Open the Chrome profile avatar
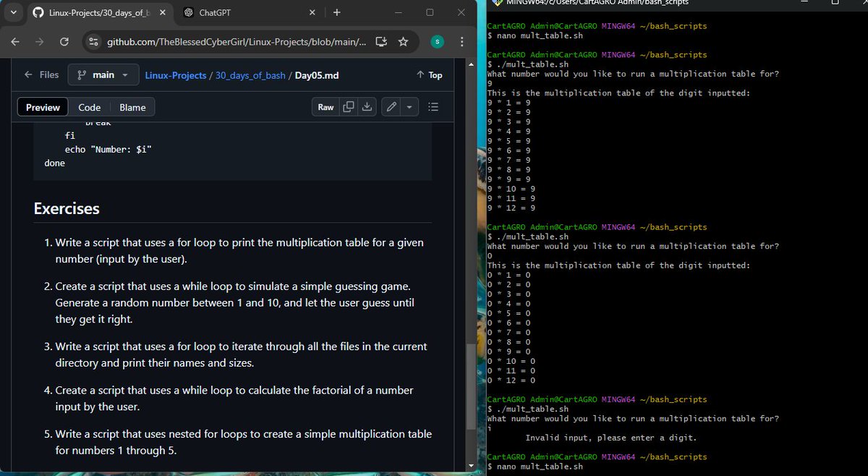This screenshot has height=476, width=868. 437,42
